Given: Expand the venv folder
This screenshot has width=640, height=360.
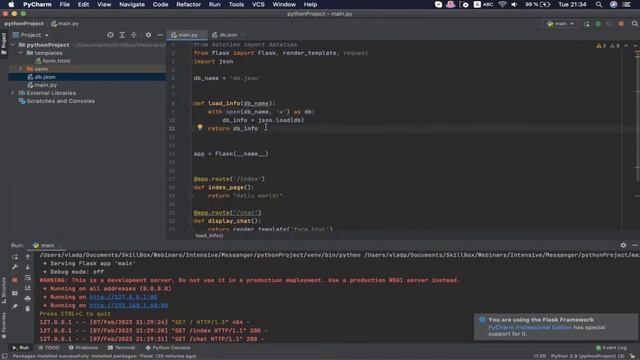Looking at the screenshot, I should click(x=21, y=69).
